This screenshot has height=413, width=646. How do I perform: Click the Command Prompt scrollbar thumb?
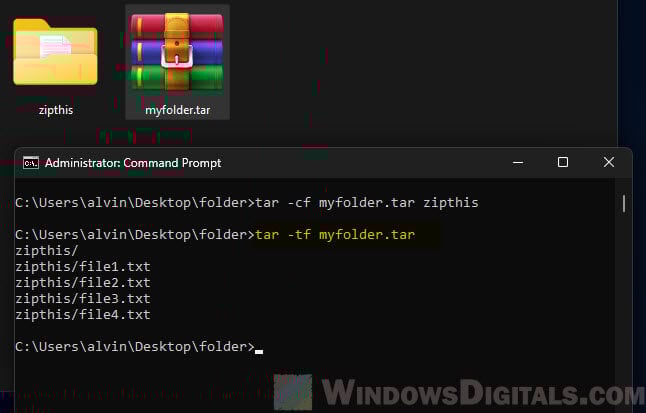click(x=624, y=204)
